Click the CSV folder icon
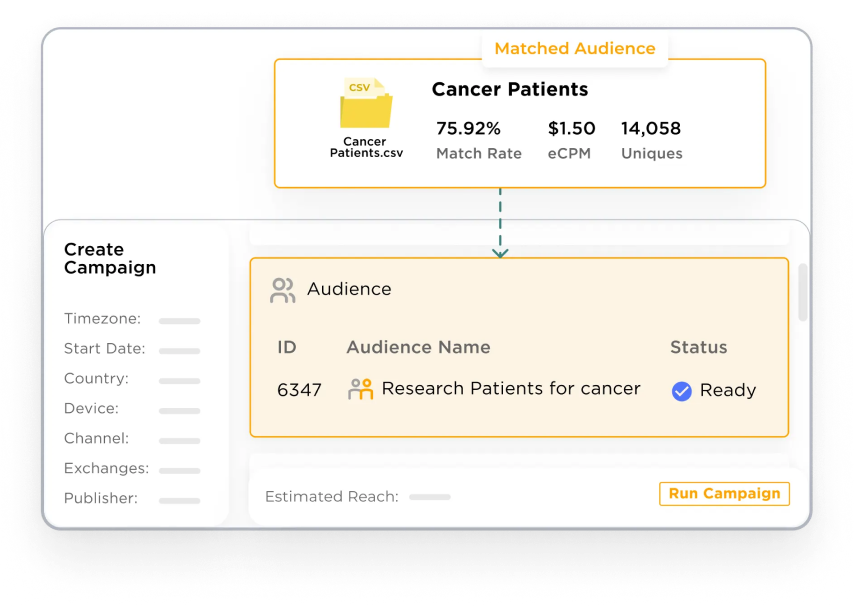The height and width of the screenshot is (612, 854). coord(365,104)
